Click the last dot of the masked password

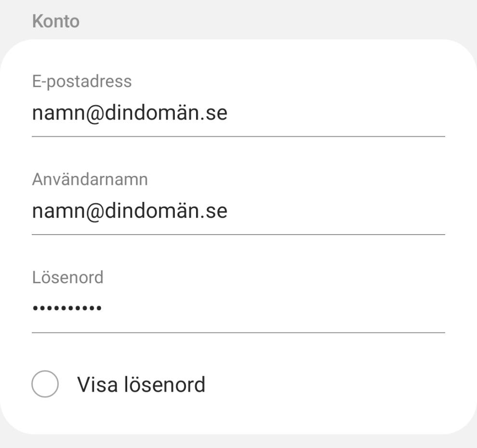click(99, 308)
